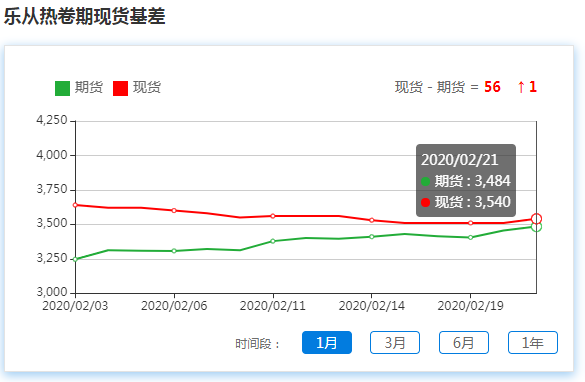The height and width of the screenshot is (382, 585).
Task: Click the basis value 56
Action: coord(492,87)
